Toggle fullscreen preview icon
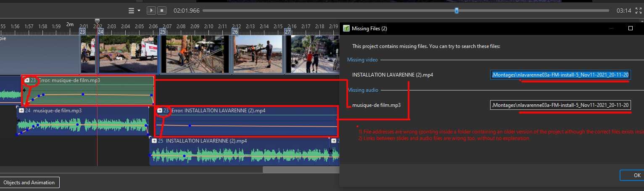 coord(639,11)
